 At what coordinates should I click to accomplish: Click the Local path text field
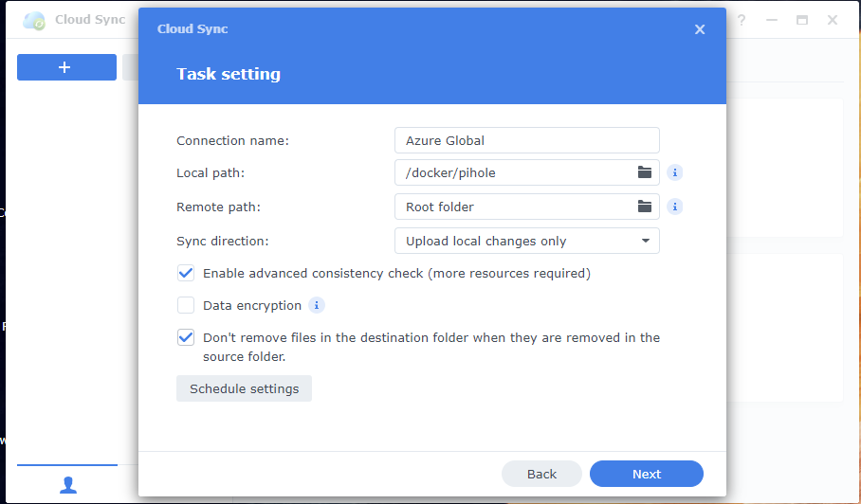tap(512, 172)
